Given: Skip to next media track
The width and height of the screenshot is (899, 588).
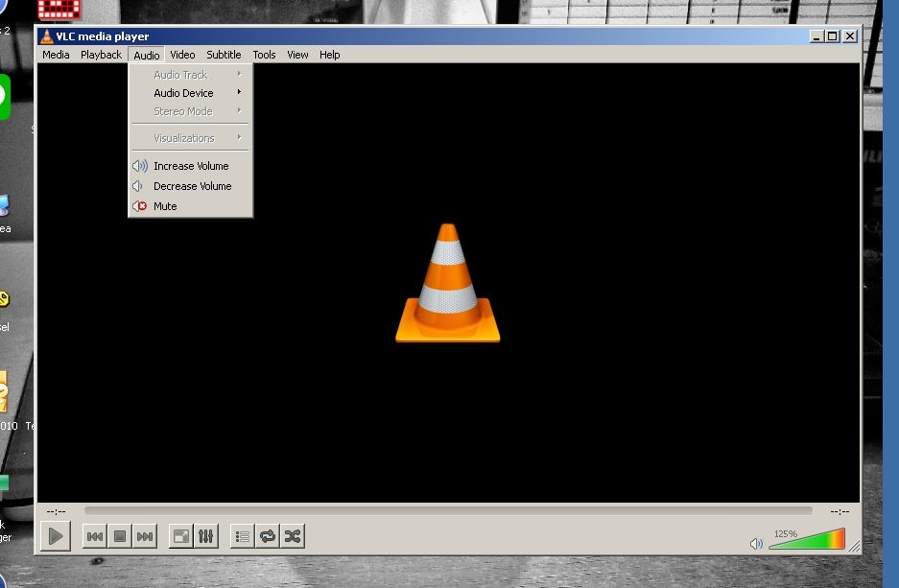Looking at the screenshot, I should click(x=145, y=536).
